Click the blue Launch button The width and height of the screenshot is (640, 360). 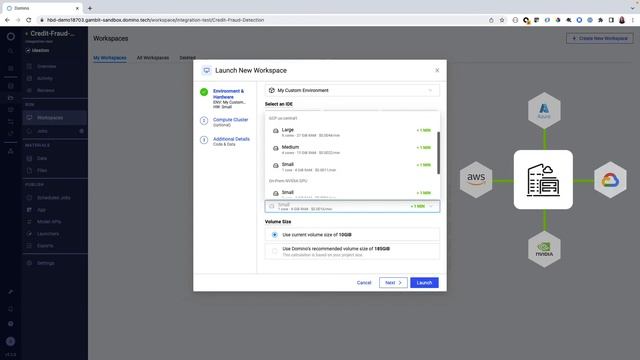[424, 282]
